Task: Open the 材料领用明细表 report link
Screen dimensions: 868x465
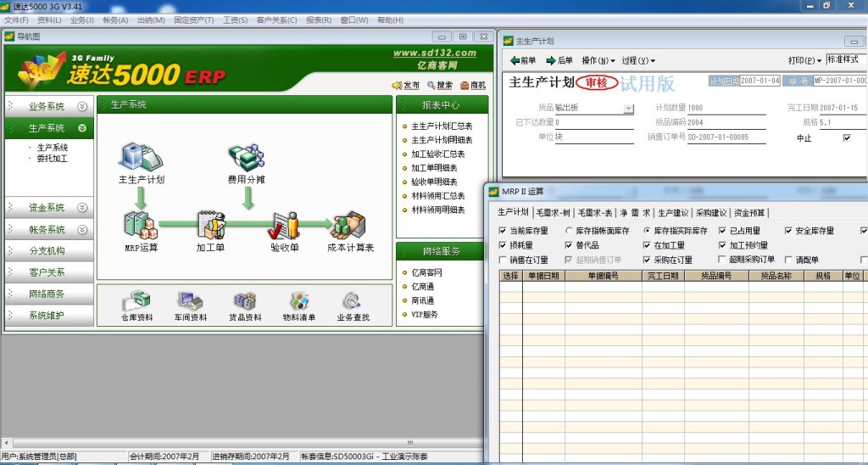Action: point(438,210)
